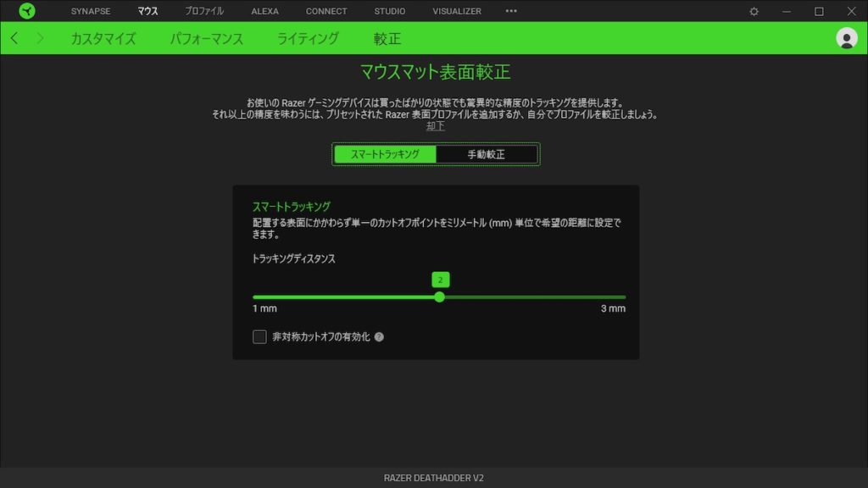This screenshot has height=488, width=868.
Task: Switch to パフォーマンス sub-tab
Action: click(207, 39)
